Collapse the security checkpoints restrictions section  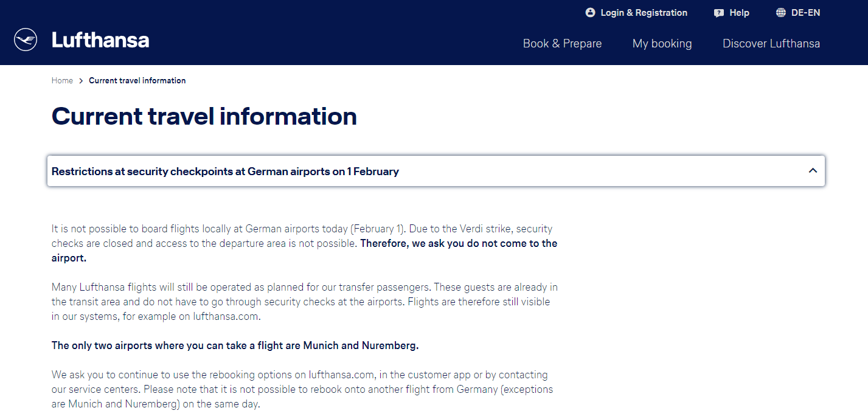(436, 171)
